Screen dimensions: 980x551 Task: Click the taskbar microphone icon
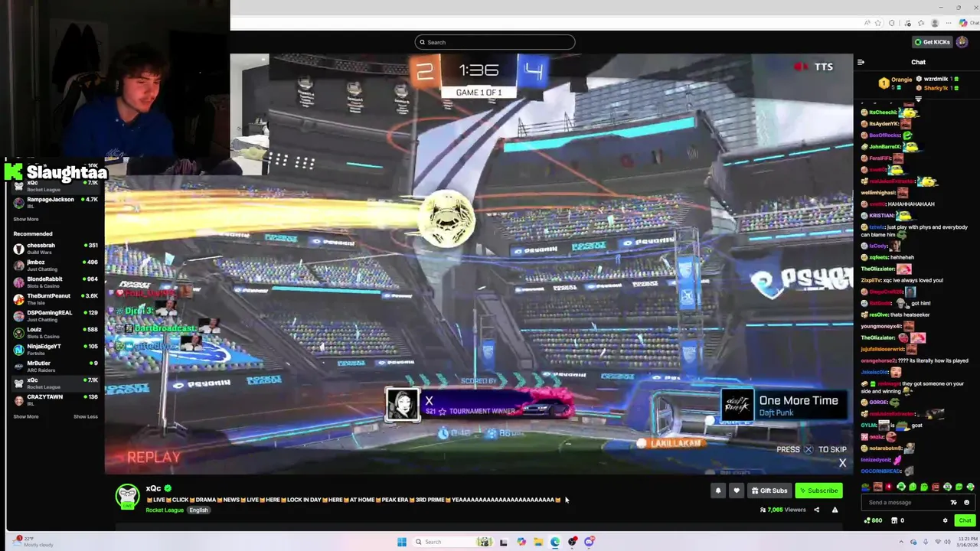926,542
